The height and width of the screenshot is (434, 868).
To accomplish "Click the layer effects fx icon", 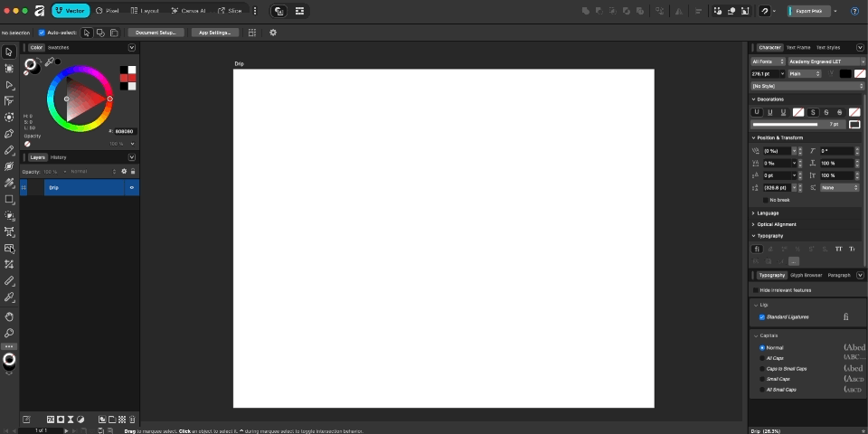I will [51, 420].
